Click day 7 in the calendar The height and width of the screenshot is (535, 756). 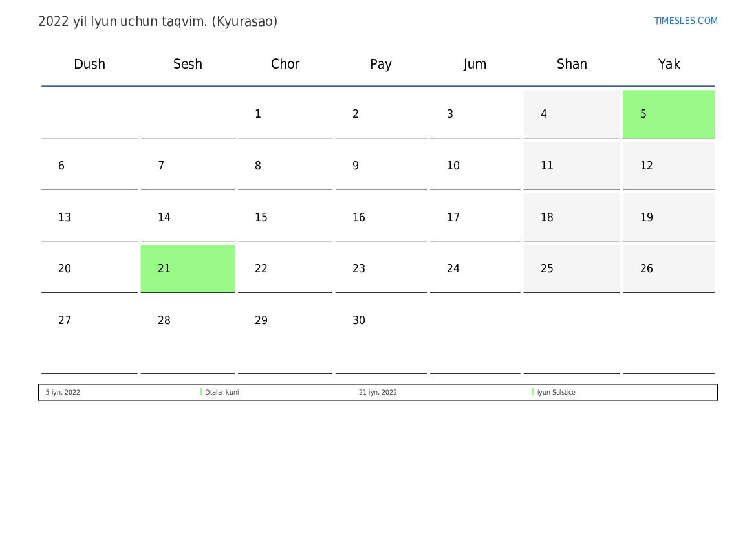coord(188,166)
